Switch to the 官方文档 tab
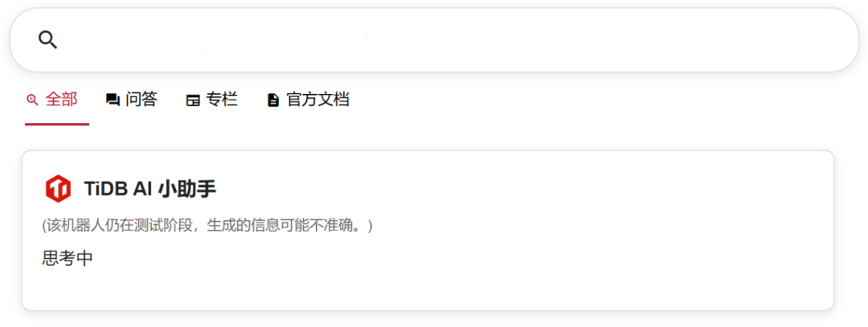Image resolution: width=868 pixels, height=327 pixels. pos(317,100)
